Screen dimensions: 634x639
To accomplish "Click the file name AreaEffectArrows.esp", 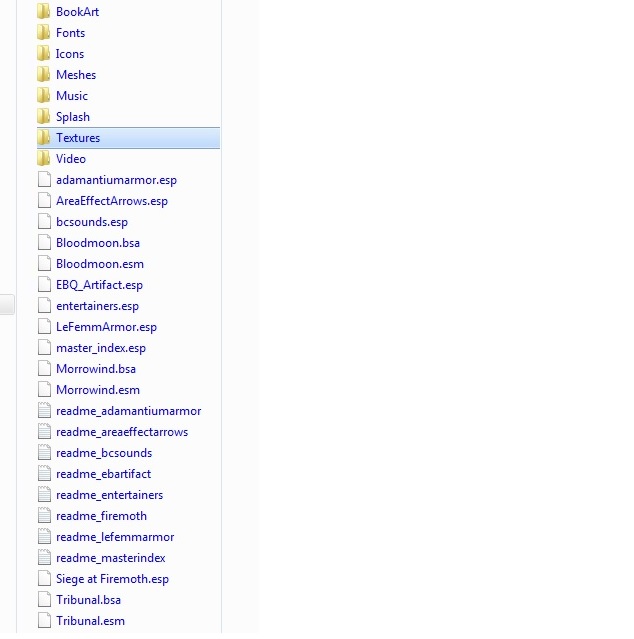I will (112, 201).
